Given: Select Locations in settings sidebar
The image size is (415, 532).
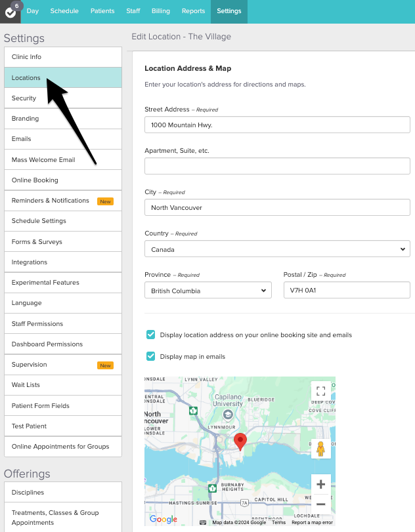Looking at the screenshot, I should [63, 77].
